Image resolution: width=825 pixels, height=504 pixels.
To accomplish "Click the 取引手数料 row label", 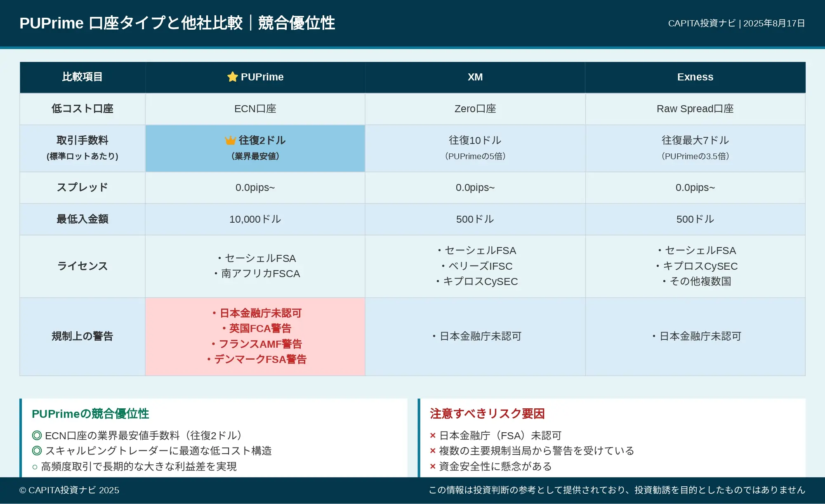I will pos(82,141).
